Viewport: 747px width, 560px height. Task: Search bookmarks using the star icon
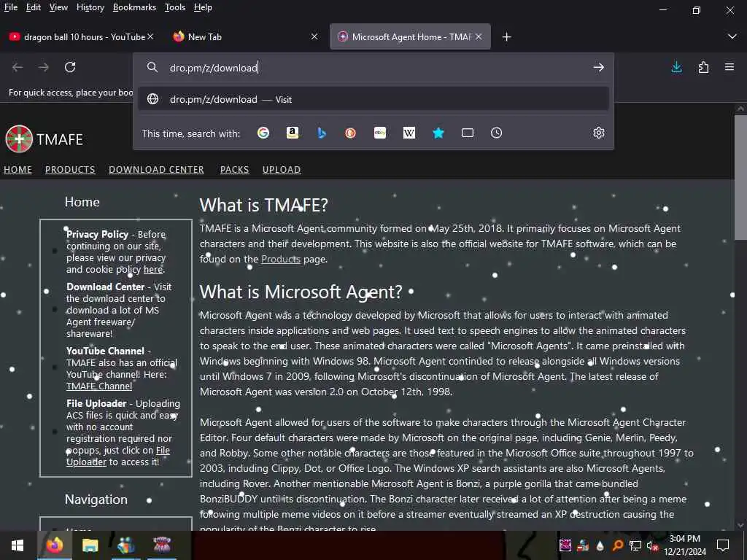(438, 133)
